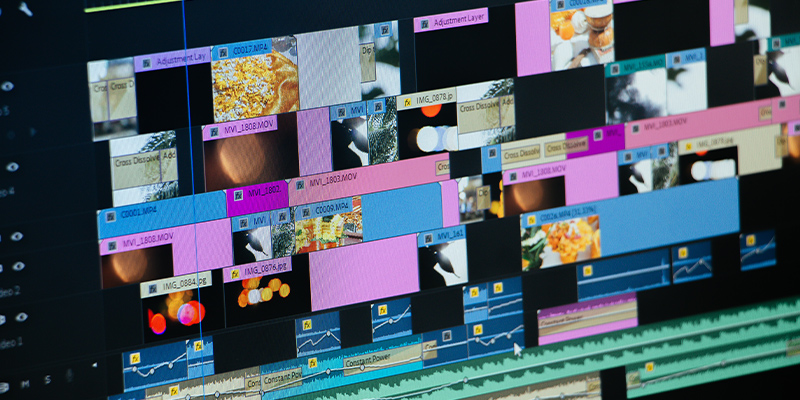Select the 'C0009.MP4' clip label
The width and height of the screenshot is (800, 400).
click(x=331, y=208)
